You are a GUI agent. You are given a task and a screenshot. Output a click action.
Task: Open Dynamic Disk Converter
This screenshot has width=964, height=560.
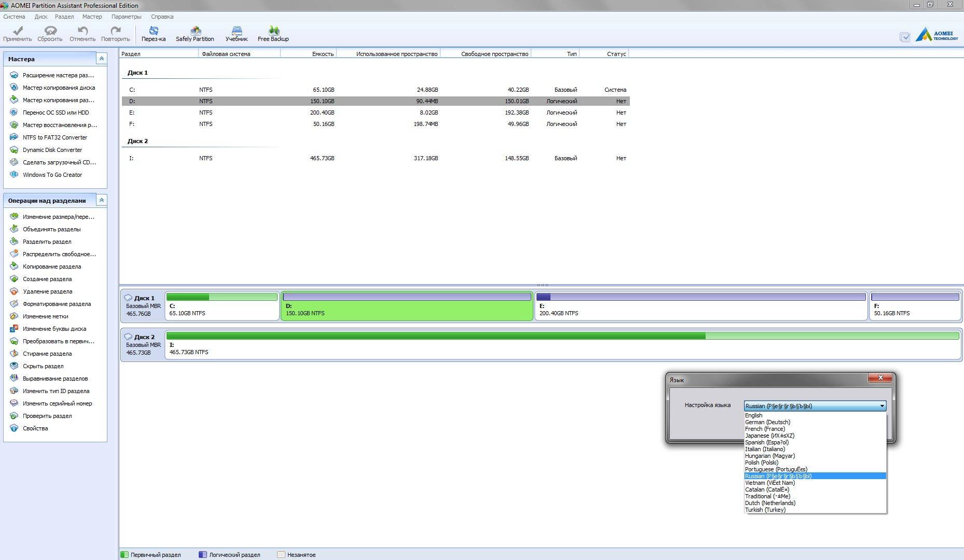pyautogui.click(x=52, y=150)
